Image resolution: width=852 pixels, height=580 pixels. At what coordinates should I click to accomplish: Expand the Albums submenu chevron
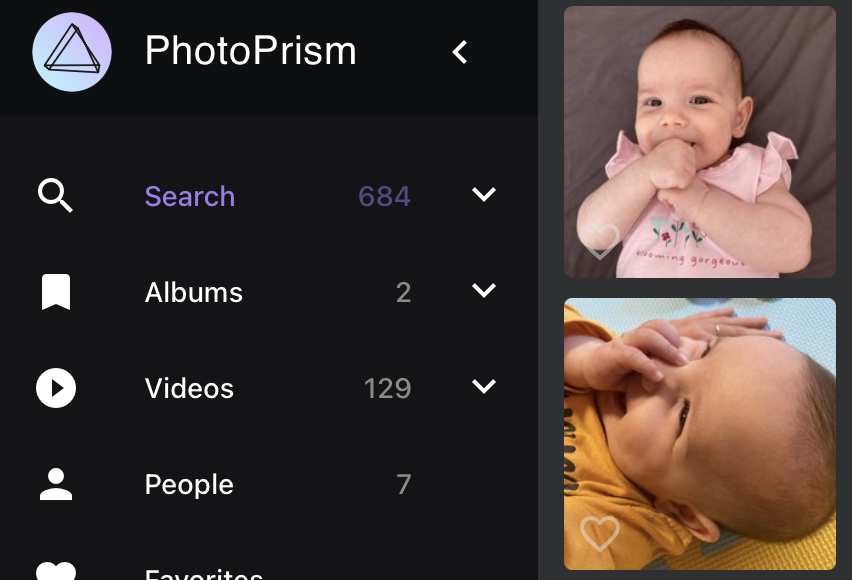click(484, 290)
